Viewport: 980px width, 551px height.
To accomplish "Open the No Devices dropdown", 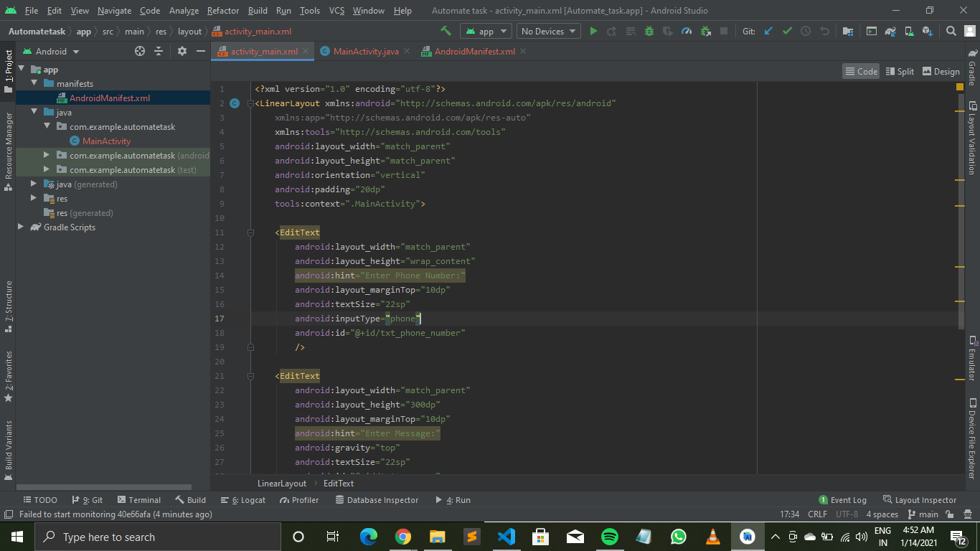I will (549, 31).
